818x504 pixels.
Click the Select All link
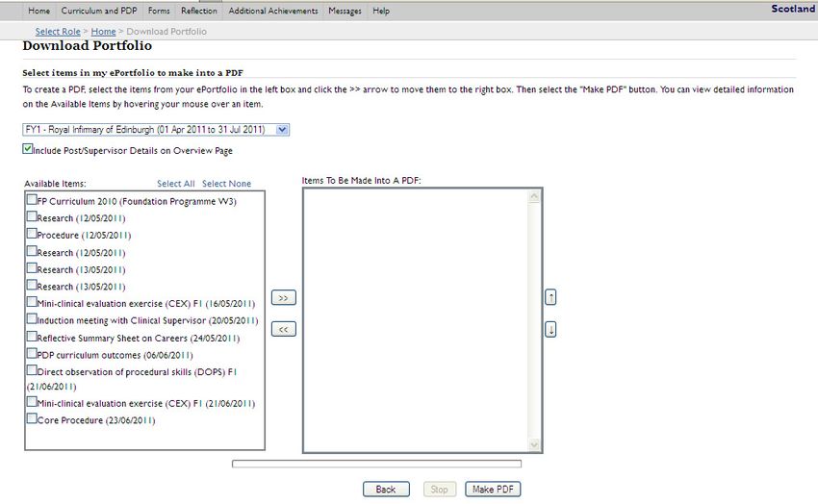(176, 184)
